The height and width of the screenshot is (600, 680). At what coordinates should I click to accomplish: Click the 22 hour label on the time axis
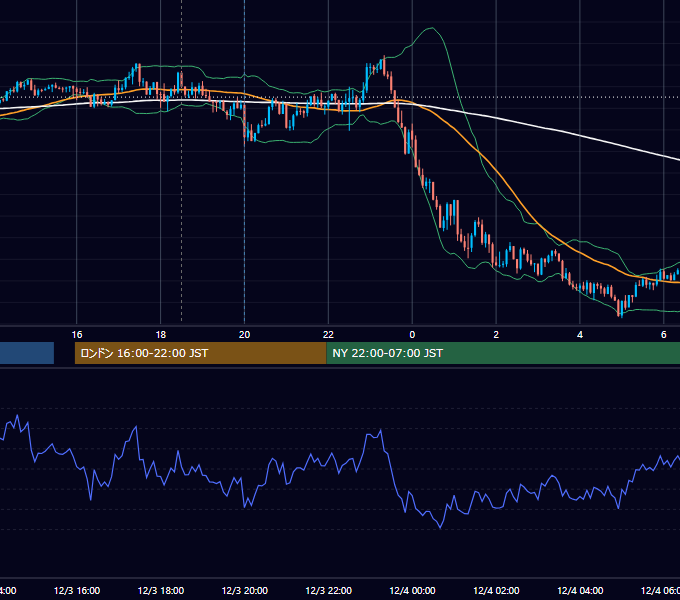pos(328,335)
